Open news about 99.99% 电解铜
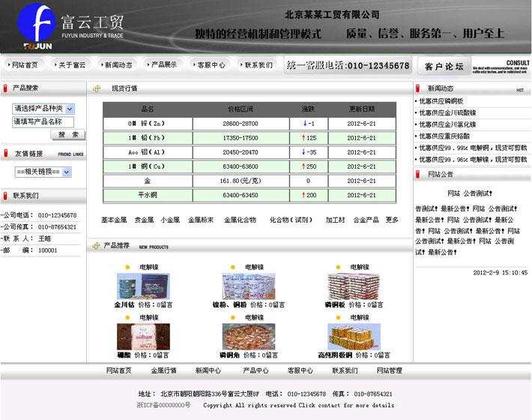The height and width of the screenshot is (420, 532). (x=473, y=148)
